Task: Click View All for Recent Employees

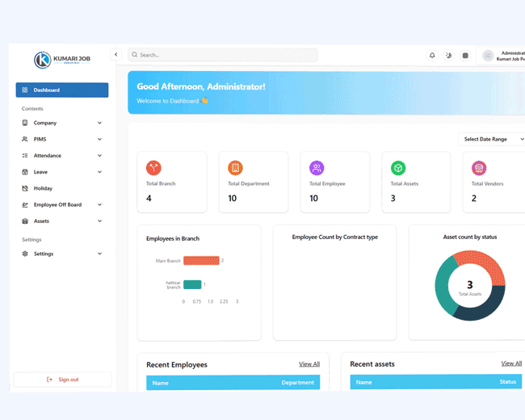Action: click(309, 364)
